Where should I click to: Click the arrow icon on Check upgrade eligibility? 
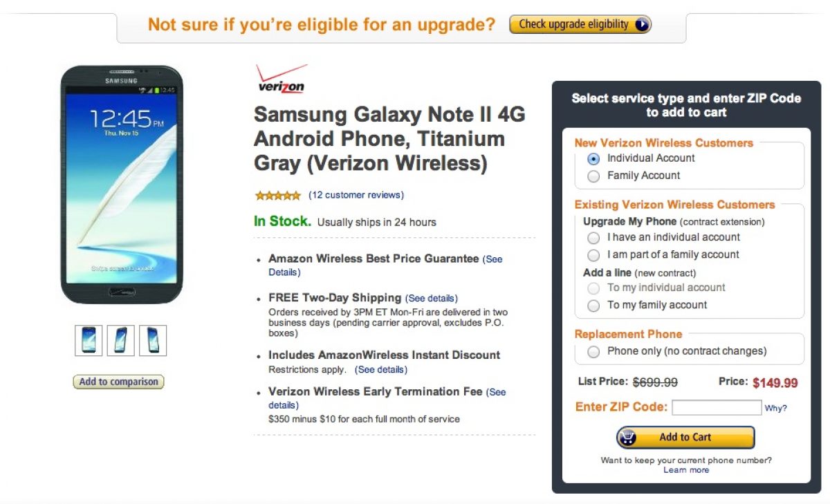point(641,25)
